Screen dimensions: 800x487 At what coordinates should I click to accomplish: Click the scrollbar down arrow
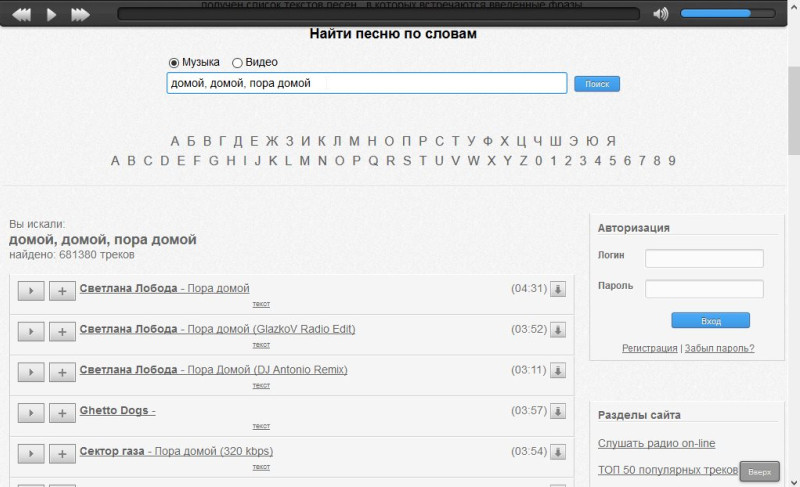(x=794, y=482)
